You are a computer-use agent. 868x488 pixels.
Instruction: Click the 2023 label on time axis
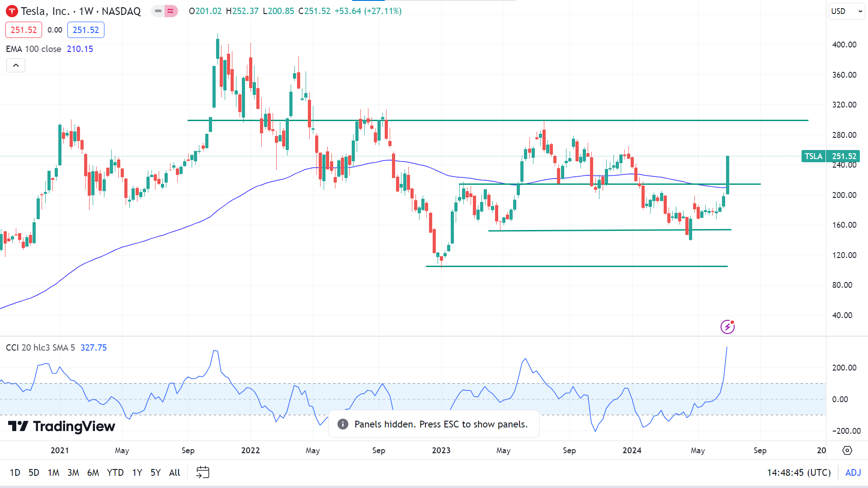click(441, 450)
